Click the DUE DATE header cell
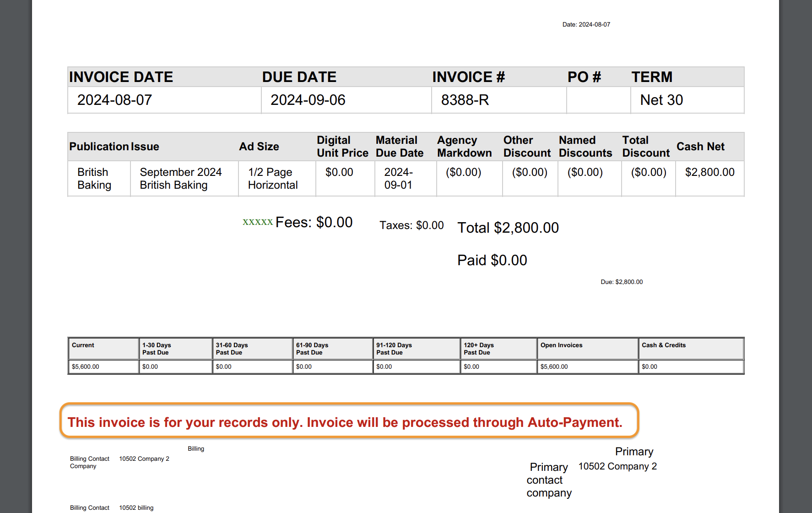This screenshot has height=513, width=812. coord(298,76)
